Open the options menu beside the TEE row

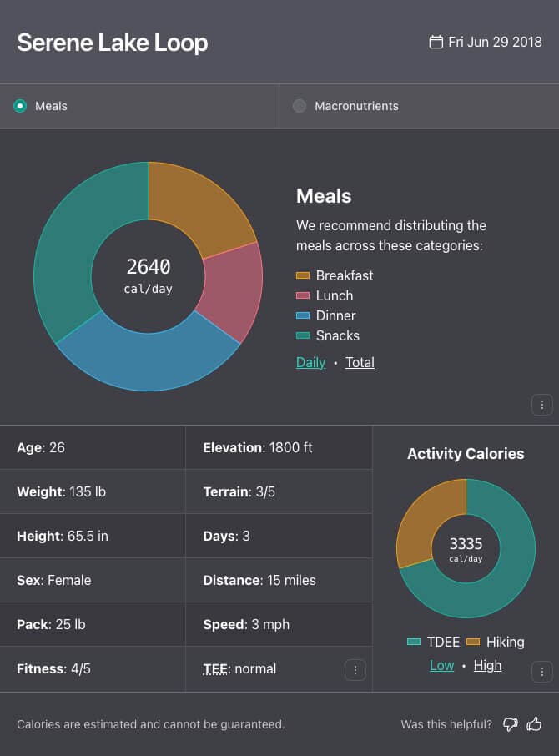pos(355,670)
